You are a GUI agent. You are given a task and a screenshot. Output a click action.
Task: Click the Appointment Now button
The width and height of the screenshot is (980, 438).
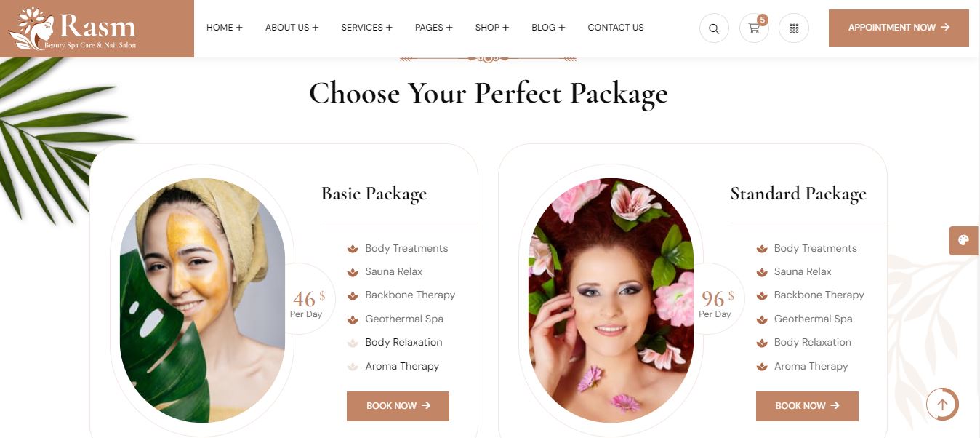point(899,28)
